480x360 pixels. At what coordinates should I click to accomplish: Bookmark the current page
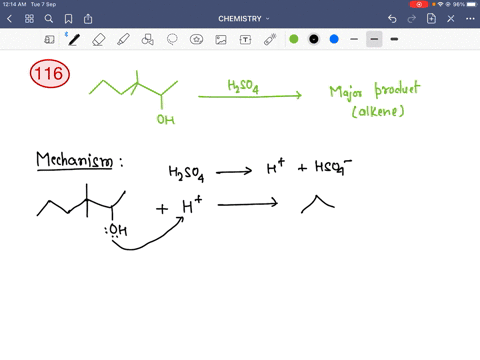click(68, 19)
